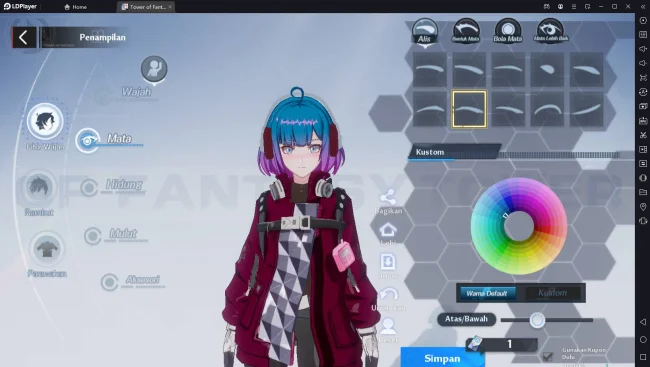650x367 pixels.
Task: Open LDPlayer shared folder sidebar icon
Action: click(643, 192)
